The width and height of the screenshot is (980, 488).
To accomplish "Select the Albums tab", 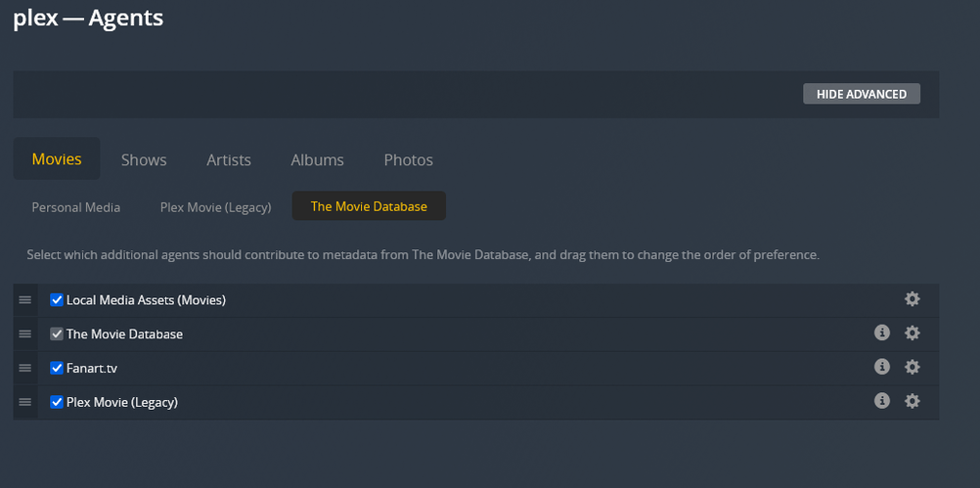I will tap(317, 159).
